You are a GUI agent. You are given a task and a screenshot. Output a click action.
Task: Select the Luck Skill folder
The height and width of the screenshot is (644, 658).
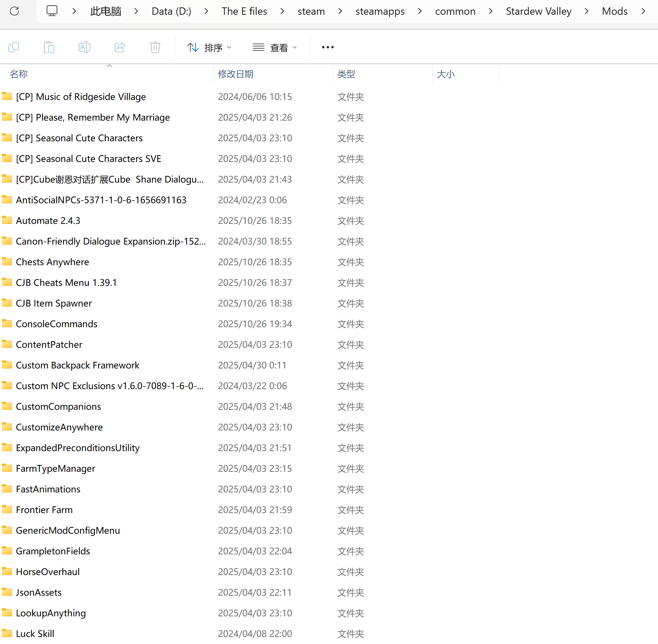(x=35, y=634)
